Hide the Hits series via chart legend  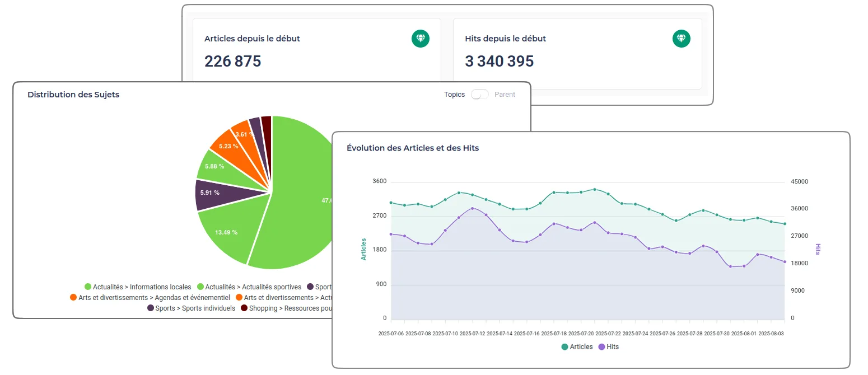(x=608, y=347)
